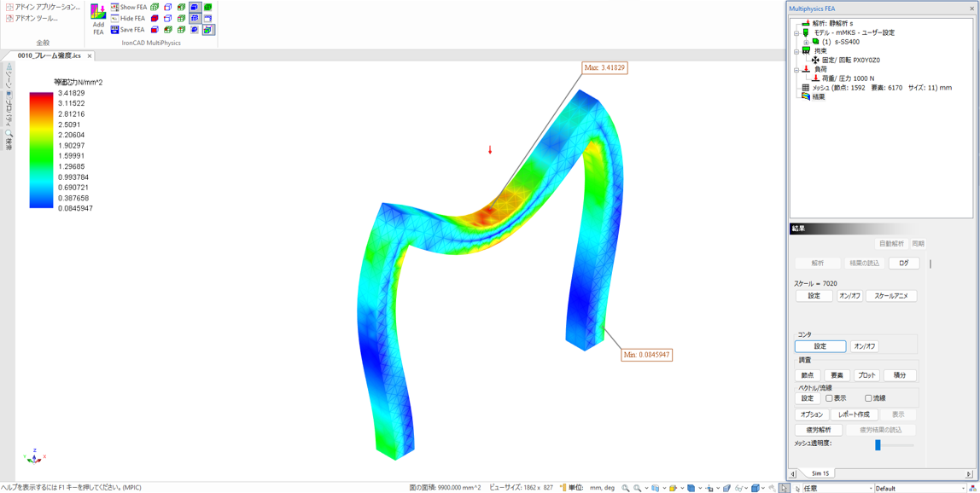Select the メッシュ mesh grid item in tree
980x493 pixels.
(x=805, y=88)
